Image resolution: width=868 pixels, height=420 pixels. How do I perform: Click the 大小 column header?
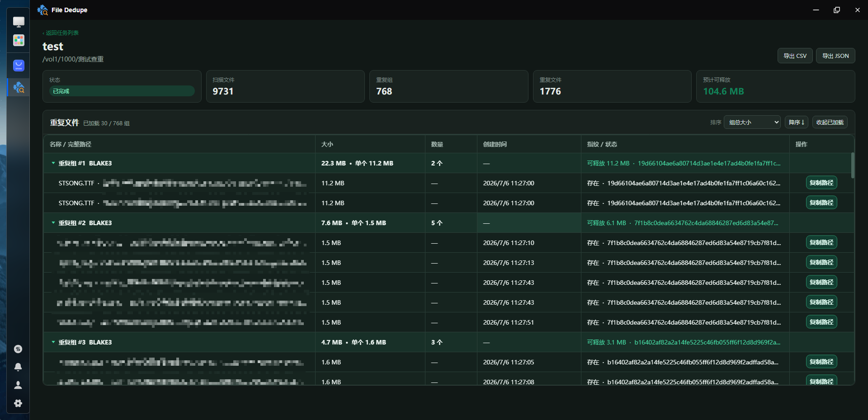tap(327, 144)
